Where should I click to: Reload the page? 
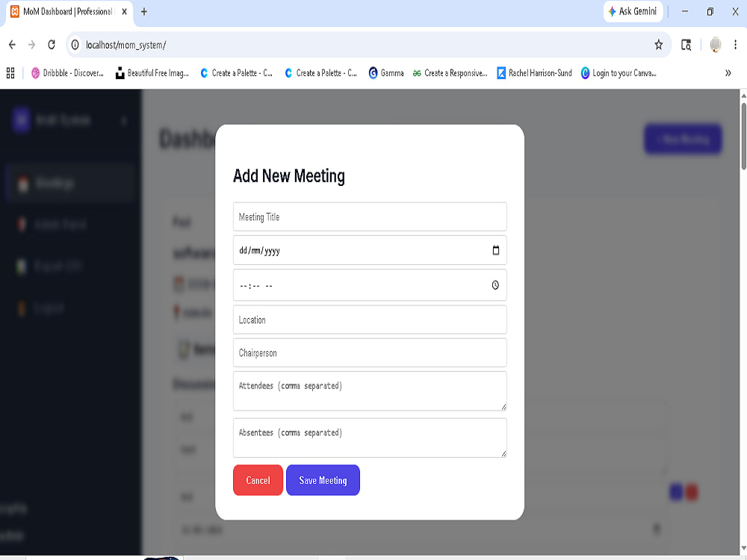pyautogui.click(x=52, y=45)
